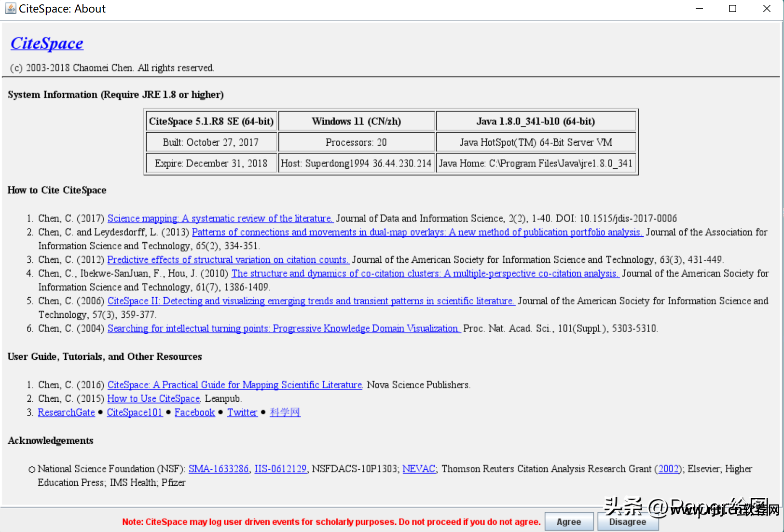Open 'CiteSpace: A Practical Guide' link

(234, 385)
